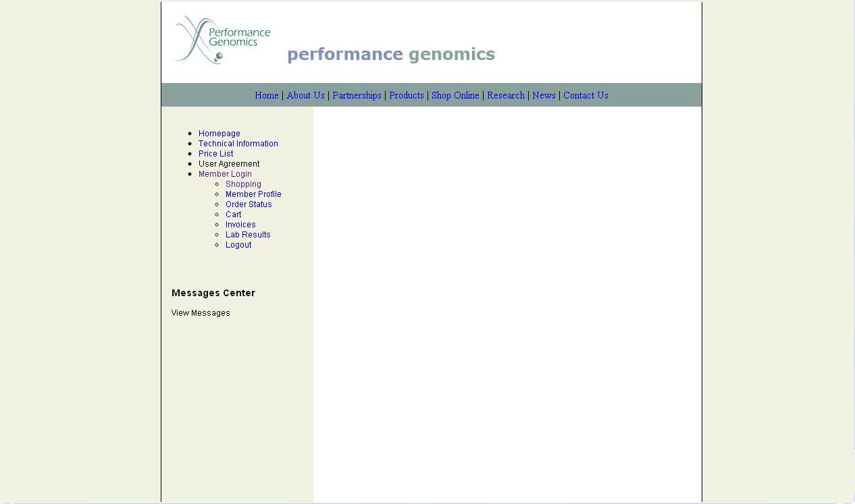This screenshot has height=504, width=855.
Task: Open the Partnerships navigation link
Action: tap(357, 96)
